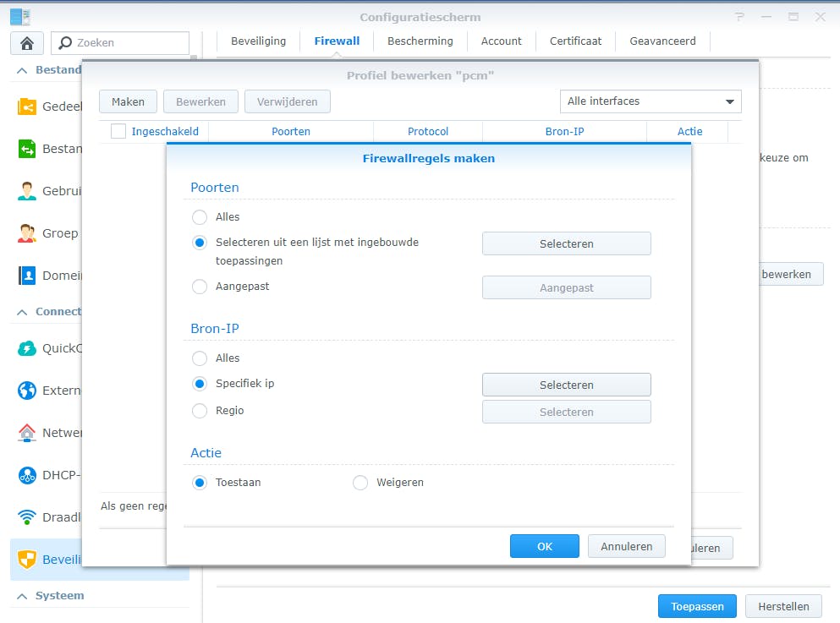Collapse the Connectiviteit sidebar section
This screenshot has width=840, height=623.
click(x=22, y=312)
